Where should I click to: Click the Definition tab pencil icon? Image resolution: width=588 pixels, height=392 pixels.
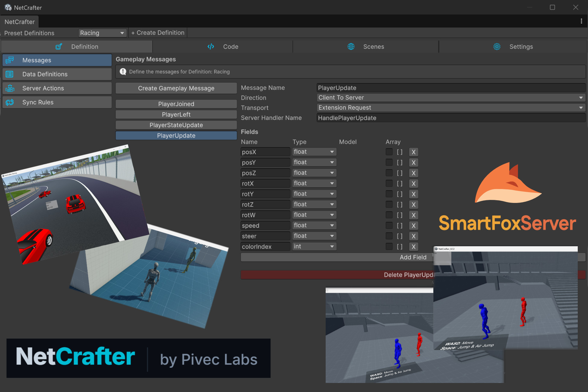[x=59, y=46]
